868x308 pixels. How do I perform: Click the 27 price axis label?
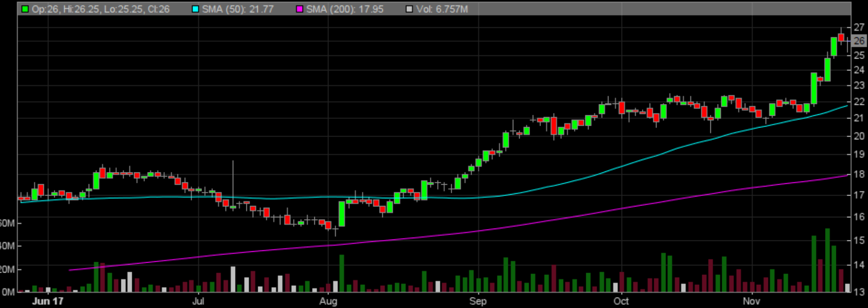[859, 27]
